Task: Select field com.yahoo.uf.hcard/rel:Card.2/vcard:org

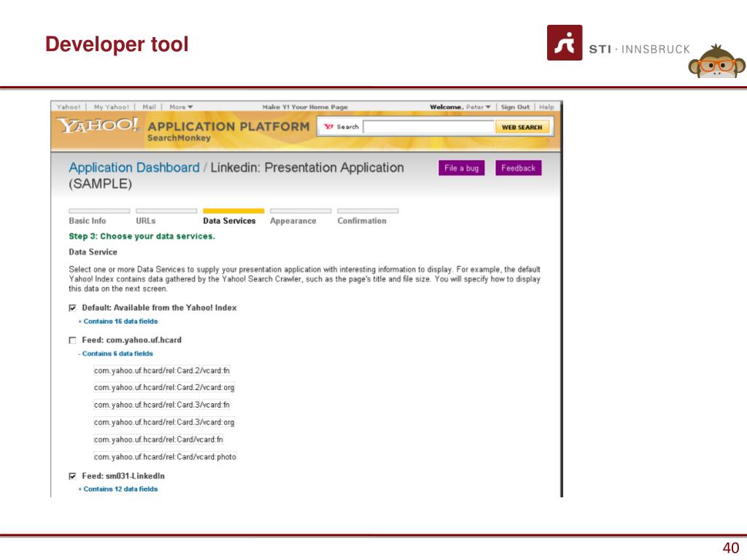Action: coord(164,388)
